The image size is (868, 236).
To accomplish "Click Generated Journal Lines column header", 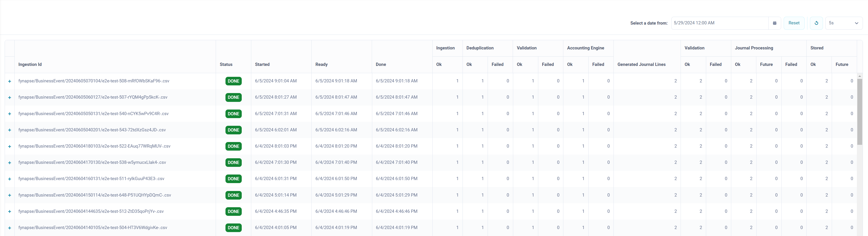I will (641, 65).
